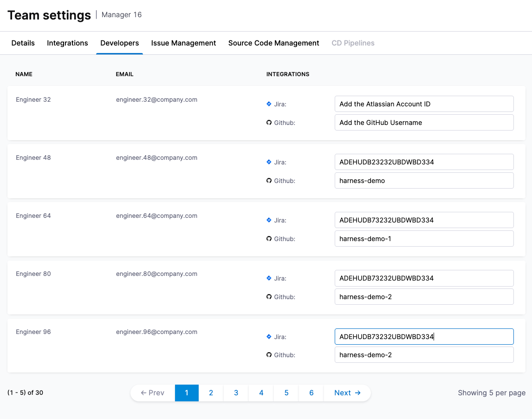The image size is (532, 419).
Task: Click the Github icon in Engineer 80's row
Action: [x=269, y=297]
